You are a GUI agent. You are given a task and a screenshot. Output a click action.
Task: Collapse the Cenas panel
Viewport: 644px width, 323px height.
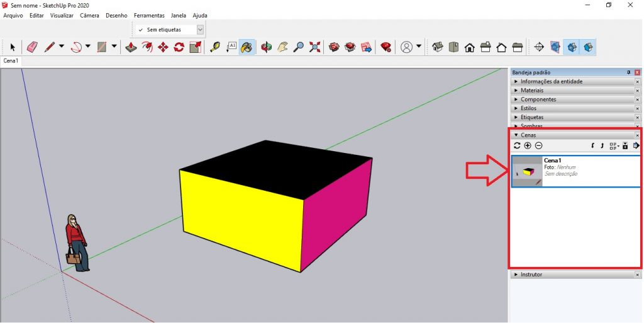coord(517,135)
